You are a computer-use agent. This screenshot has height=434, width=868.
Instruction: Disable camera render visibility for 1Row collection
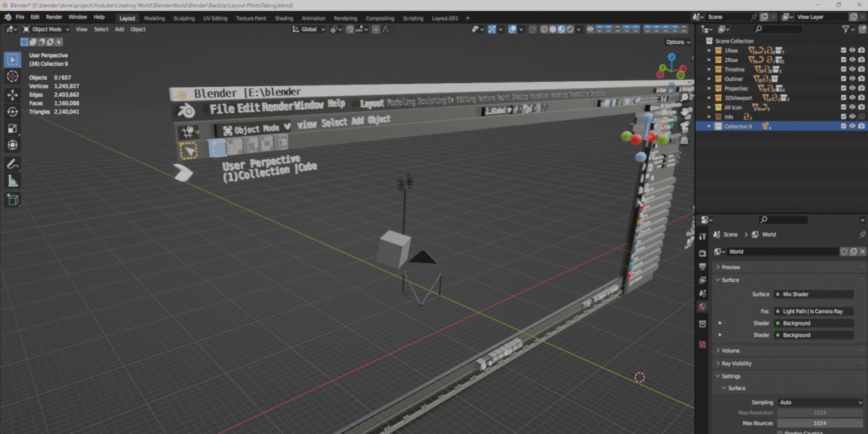click(860, 50)
